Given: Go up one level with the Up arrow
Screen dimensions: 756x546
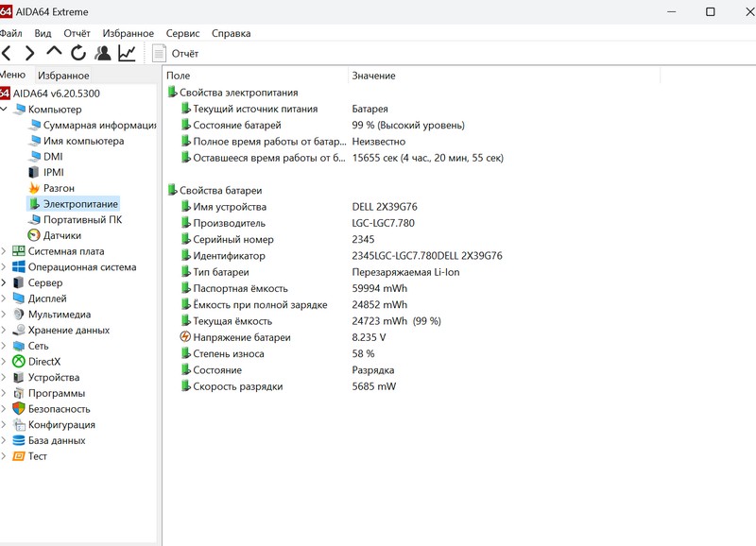Looking at the screenshot, I should (54, 53).
